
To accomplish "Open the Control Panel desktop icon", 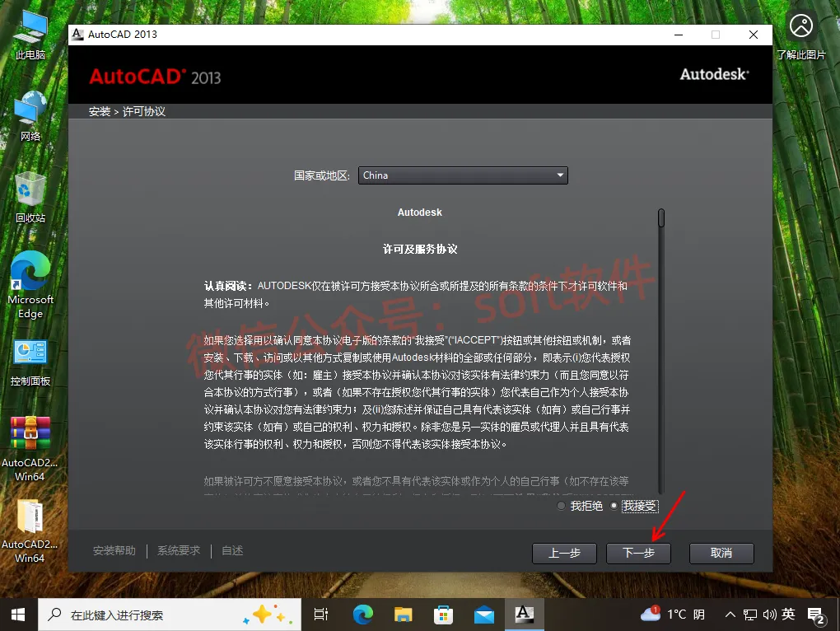I will click(x=30, y=362).
